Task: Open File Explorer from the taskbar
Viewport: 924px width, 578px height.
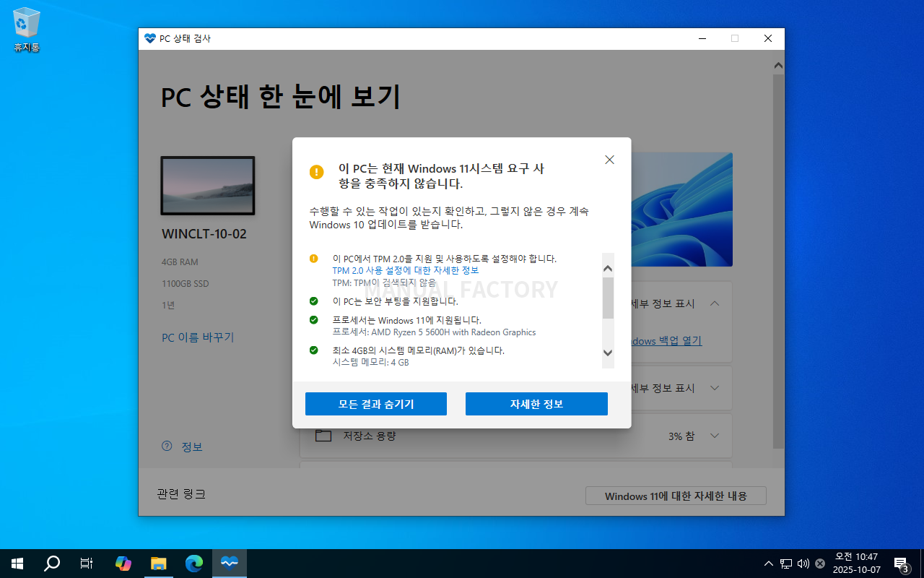Action: point(159,564)
